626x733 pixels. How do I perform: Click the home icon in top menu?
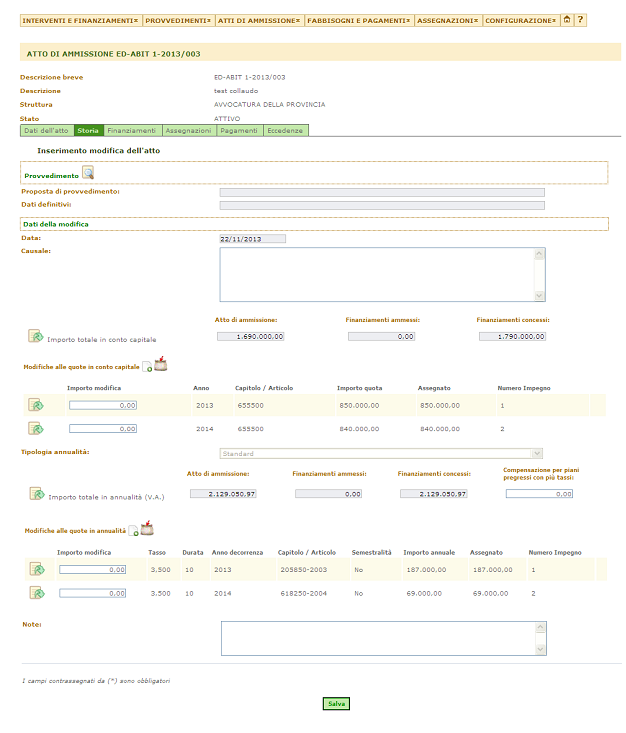coord(567,20)
